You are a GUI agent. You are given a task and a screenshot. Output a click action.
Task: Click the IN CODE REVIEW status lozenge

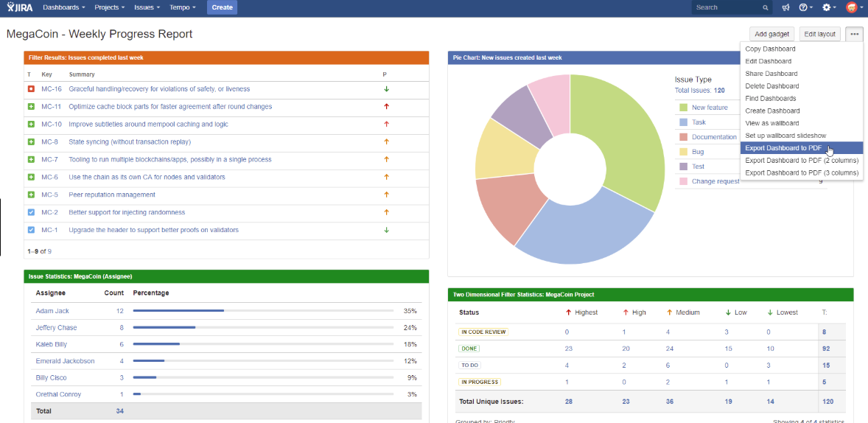coord(483,332)
